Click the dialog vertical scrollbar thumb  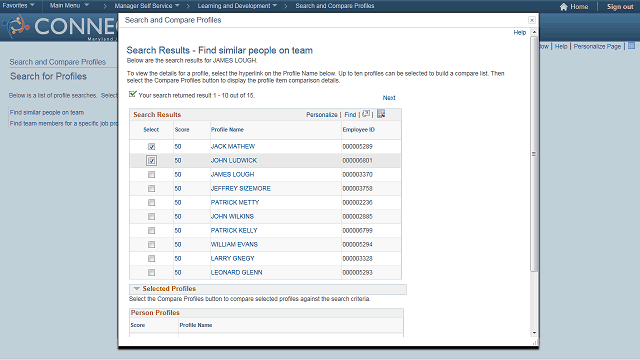tap(534, 154)
